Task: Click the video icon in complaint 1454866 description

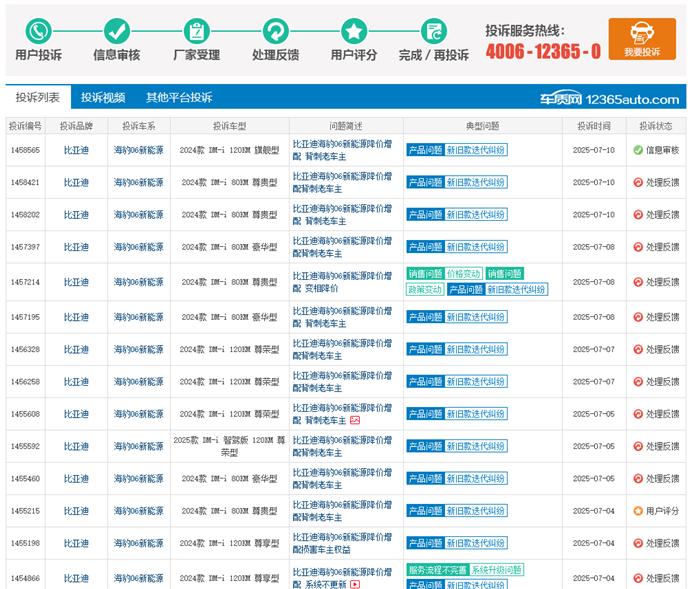Action: (355, 584)
